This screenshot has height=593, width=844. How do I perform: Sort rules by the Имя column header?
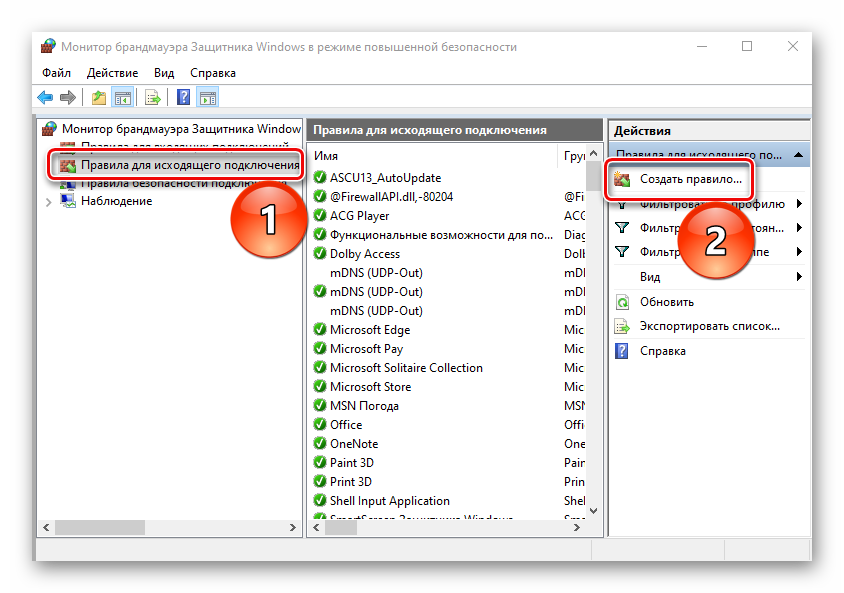(430, 156)
